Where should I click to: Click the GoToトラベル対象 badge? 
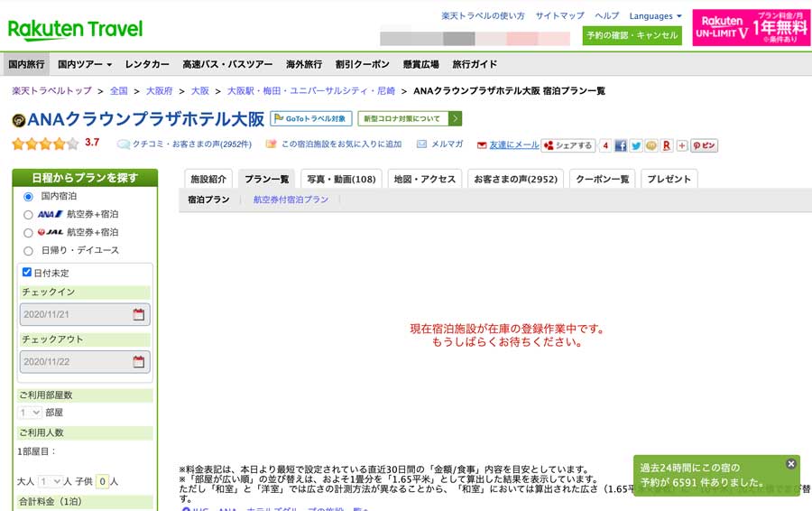[310, 118]
